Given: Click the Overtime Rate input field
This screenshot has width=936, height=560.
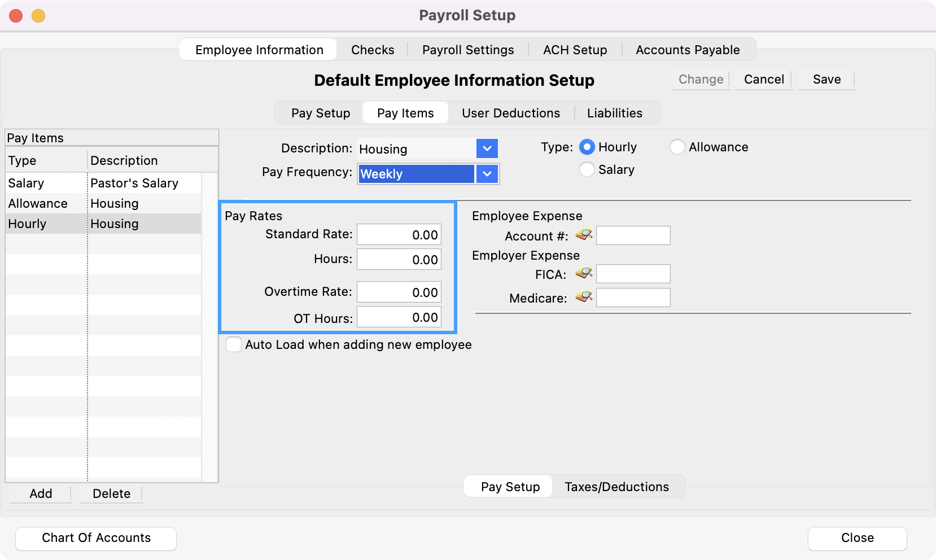Looking at the screenshot, I should [x=399, y=292].
